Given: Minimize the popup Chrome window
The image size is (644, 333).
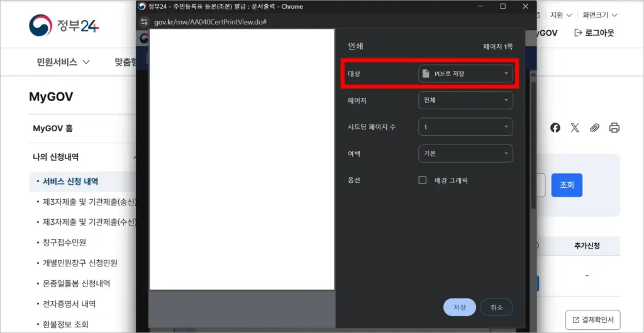Looking at the screenshot, I should pos(480,6).
